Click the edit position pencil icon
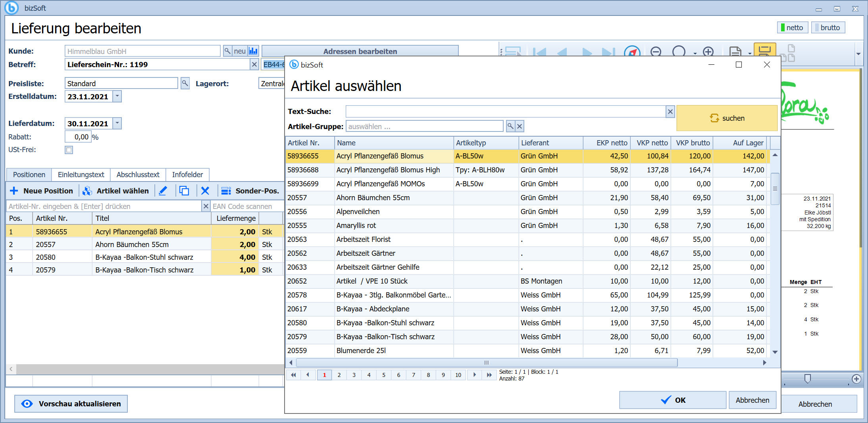 (x=163, y=191)
